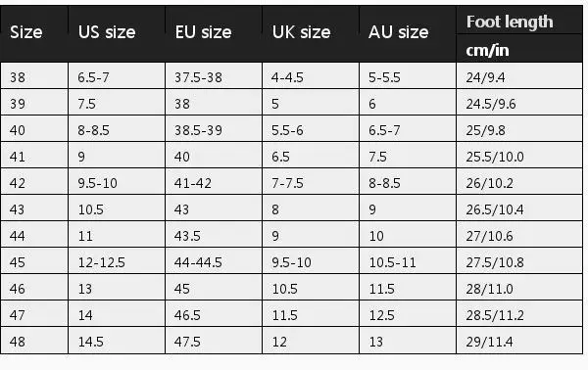The image size is (588, 370).
Task: Click foot length cell "29/11.4"
Action: 519,340
